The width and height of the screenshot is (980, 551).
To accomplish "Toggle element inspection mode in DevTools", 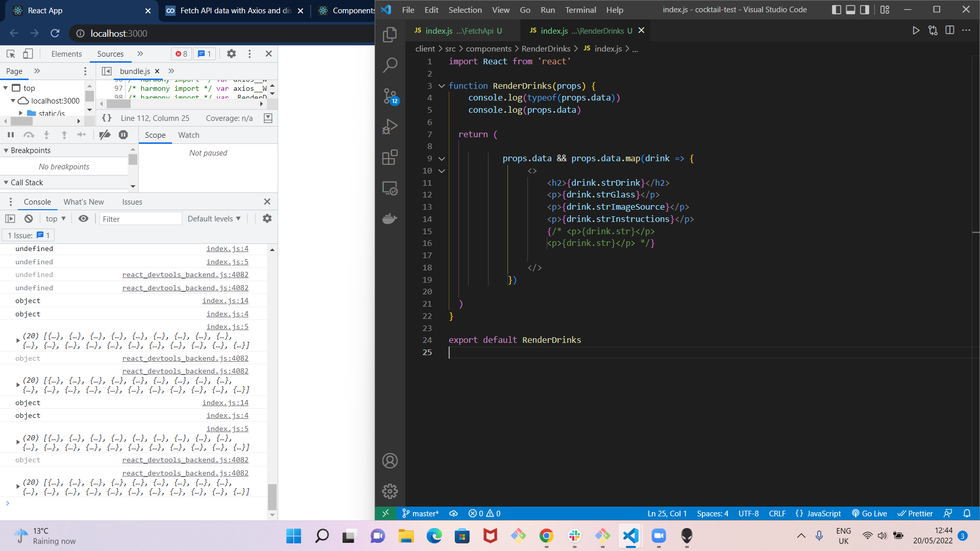I will tap(9, 53).
